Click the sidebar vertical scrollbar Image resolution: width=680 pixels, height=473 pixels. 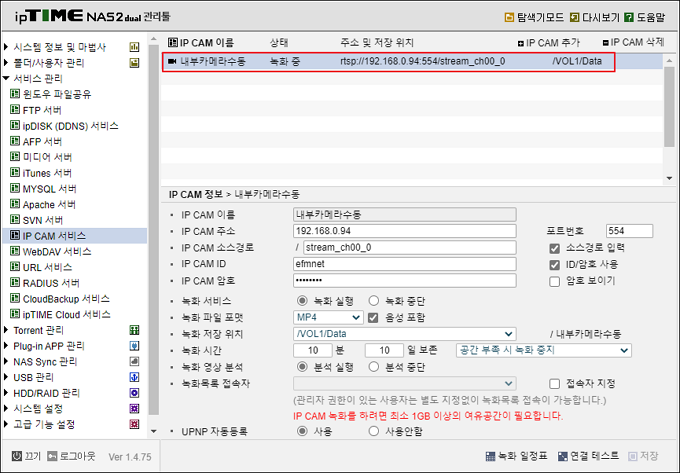click(x=154, y=230)
